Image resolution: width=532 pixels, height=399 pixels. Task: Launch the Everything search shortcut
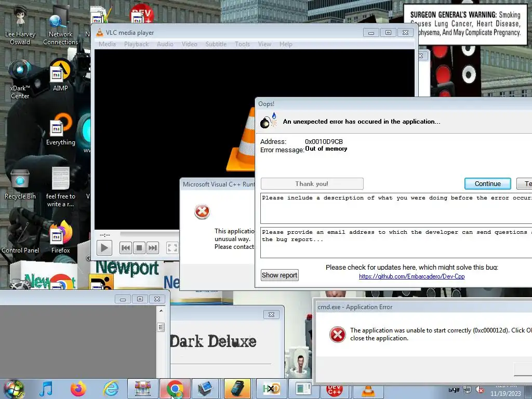tap(60, 129)
